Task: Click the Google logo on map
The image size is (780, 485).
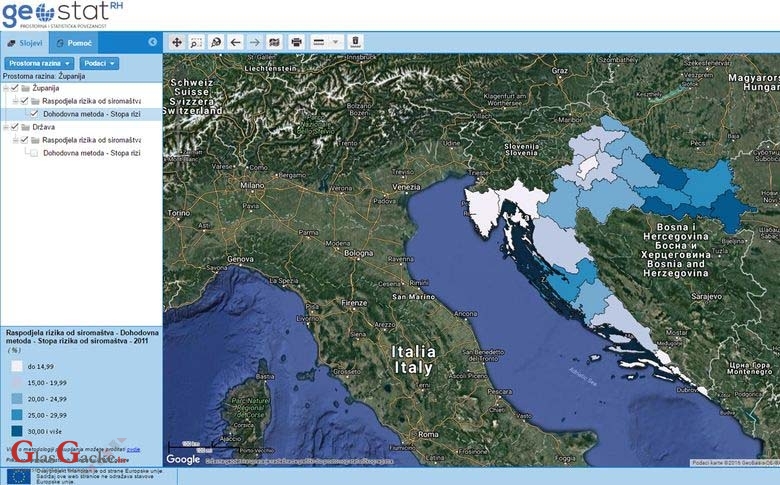Action: 183,459
